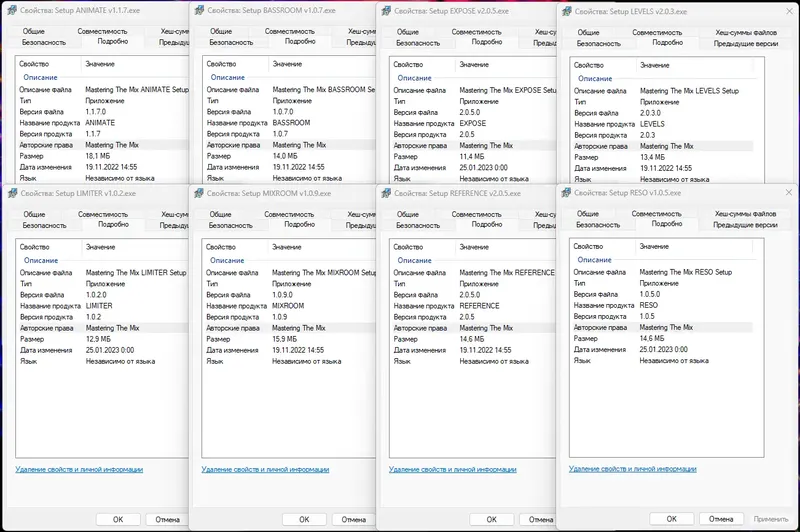The width and height of the screenshot is (800, 532).
Task: Click the title icon of Setup EXPOSE properties window
Action: pos(386,11)
